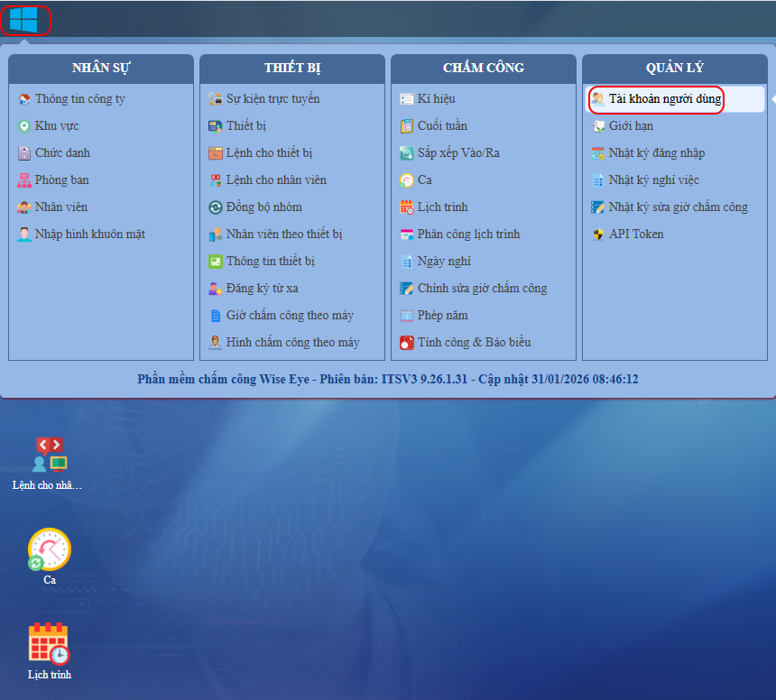Click Đăng ký từ xa link
Viewport: 776px width, 700px height.
click(262, 289)
